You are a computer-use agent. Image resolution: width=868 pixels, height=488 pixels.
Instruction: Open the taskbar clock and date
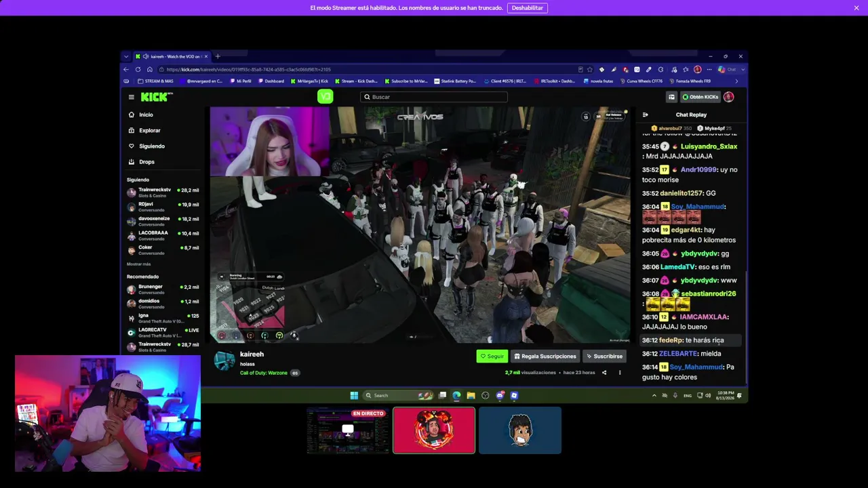click(724, 395)
